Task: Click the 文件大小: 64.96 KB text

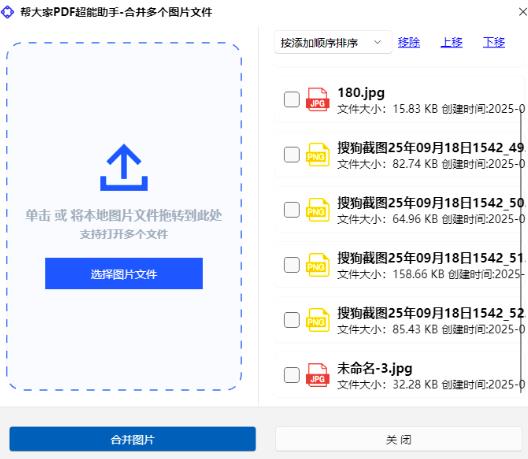Action: pos(388,219)
